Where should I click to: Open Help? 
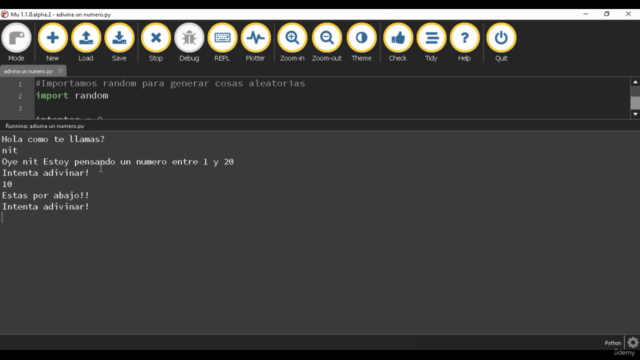tap(464, 42)
